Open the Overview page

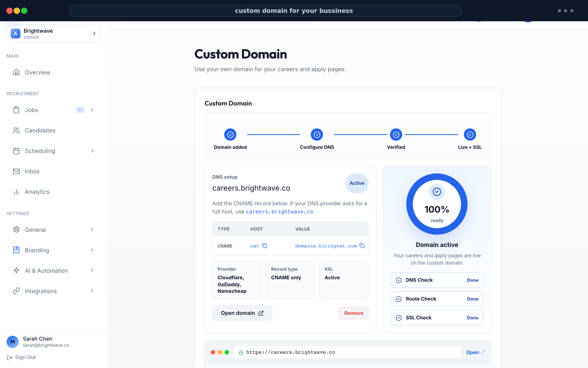click(x=54, y=72)
